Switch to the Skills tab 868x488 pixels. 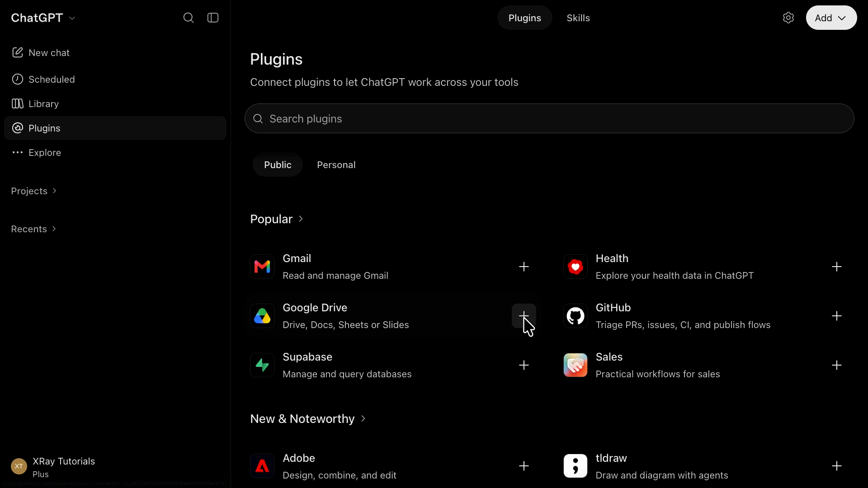pos(578,18)
